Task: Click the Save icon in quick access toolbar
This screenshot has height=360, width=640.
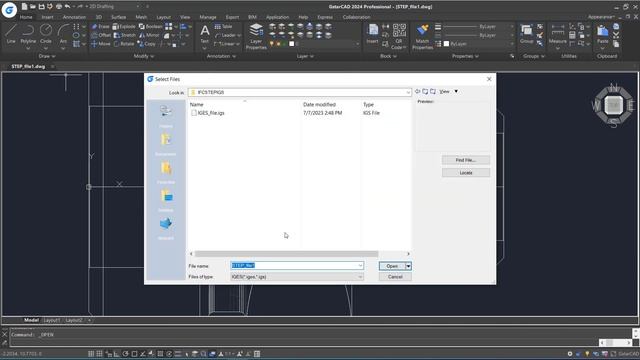Action: tap(41, 7)
